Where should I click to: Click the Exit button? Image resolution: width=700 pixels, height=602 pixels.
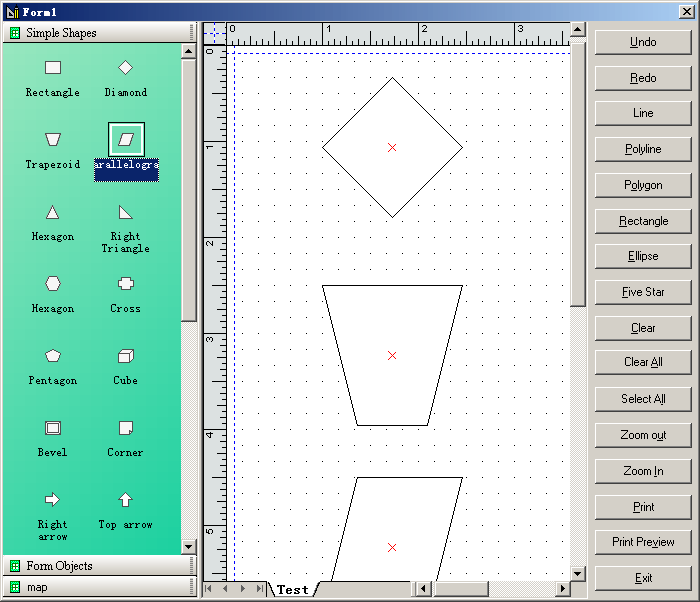point(643,578)
